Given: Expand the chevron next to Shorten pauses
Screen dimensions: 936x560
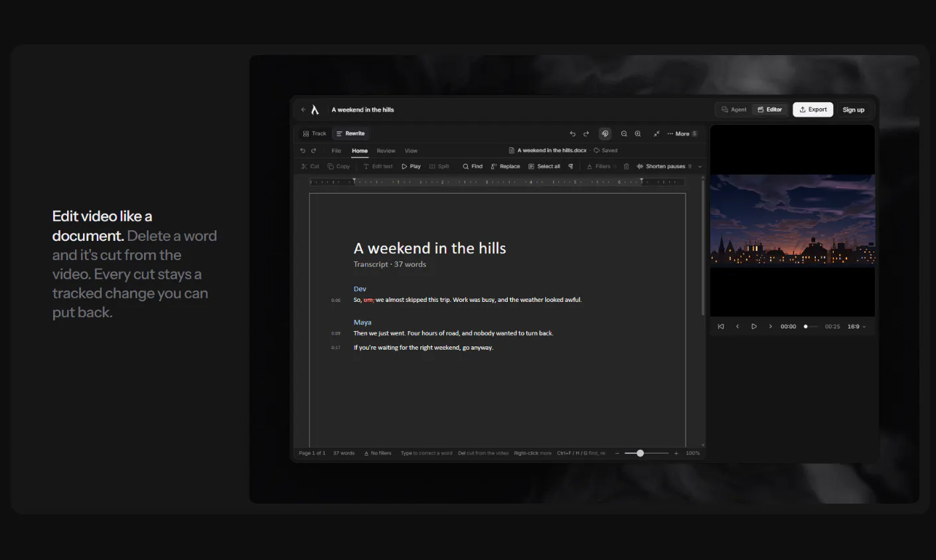Looking at the screenshot, I should pos(700,167).
